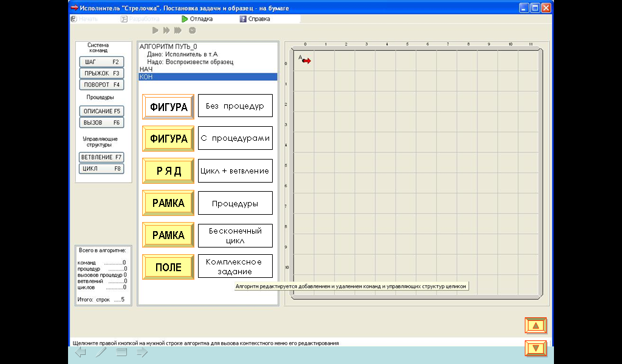Click the команд count row in statistics
Viewport: 622px width, 364px height.
point(102,263)
